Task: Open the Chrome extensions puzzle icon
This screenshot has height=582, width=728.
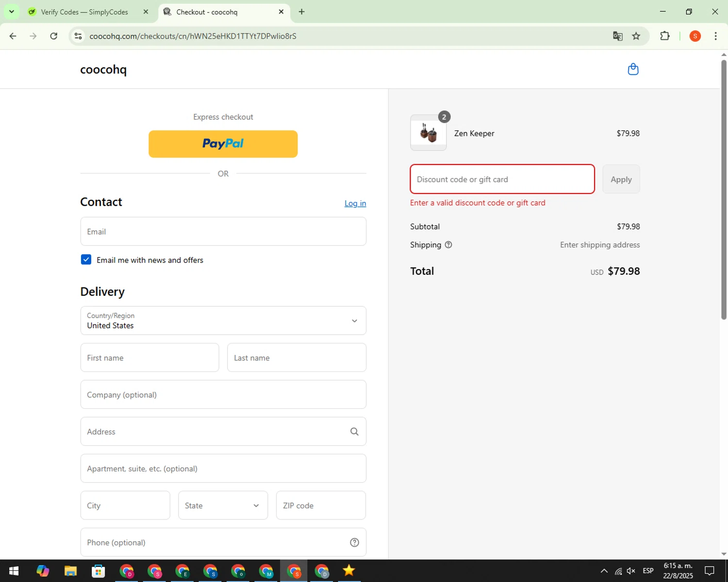Action: (665, 36)
